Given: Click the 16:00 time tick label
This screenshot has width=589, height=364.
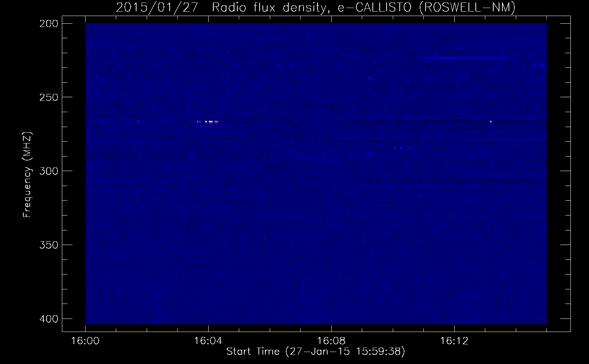Looking at the screenshot, I should pyautogui.click(x=86, y=341).
